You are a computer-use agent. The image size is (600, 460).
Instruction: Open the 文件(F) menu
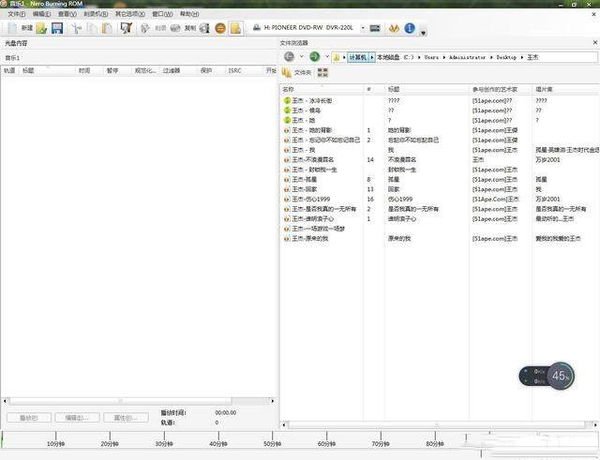click(17, 15)
